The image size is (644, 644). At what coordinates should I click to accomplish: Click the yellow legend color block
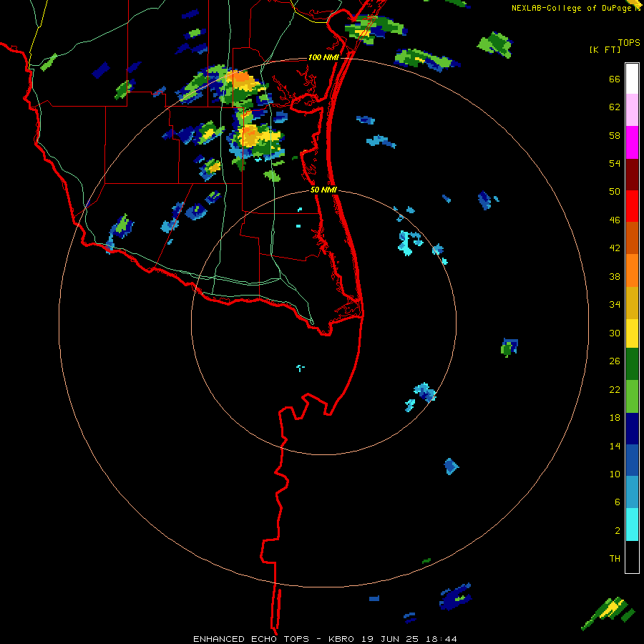[x=632, y=333]
